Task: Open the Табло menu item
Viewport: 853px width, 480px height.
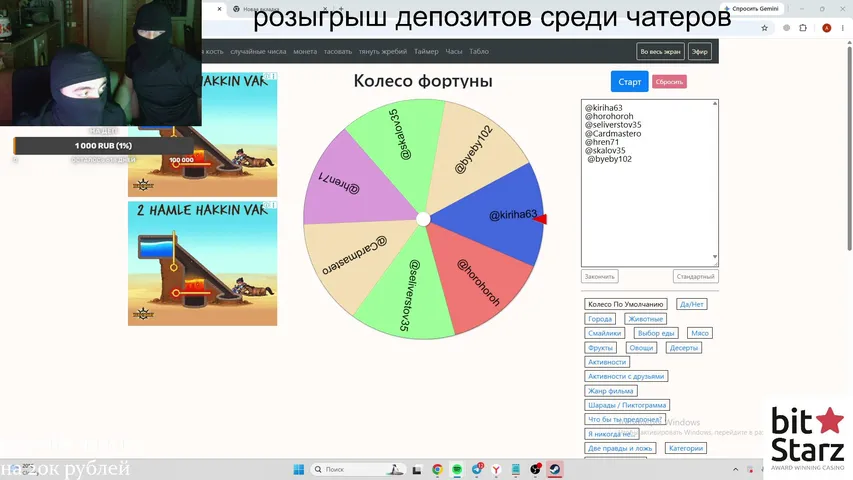Action: [479, 51]
